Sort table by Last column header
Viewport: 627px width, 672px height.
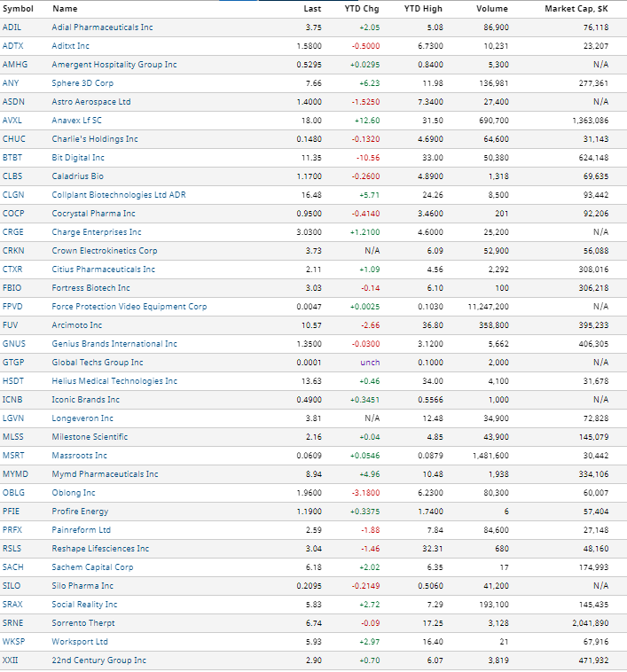click(312, 9)
